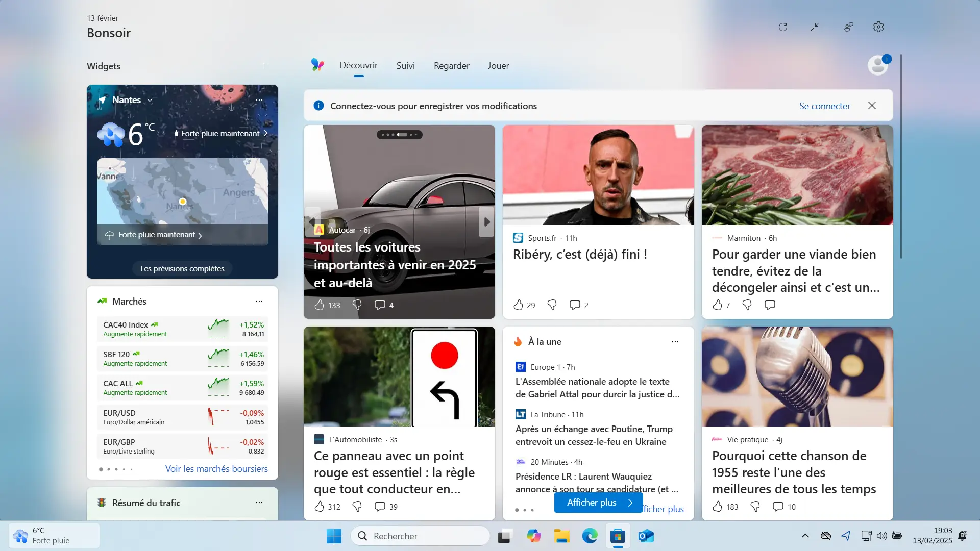The height and width of the screenshot is (551, 980).
Task: Open the CAC40 Index market row
Action: coord(182,329)
